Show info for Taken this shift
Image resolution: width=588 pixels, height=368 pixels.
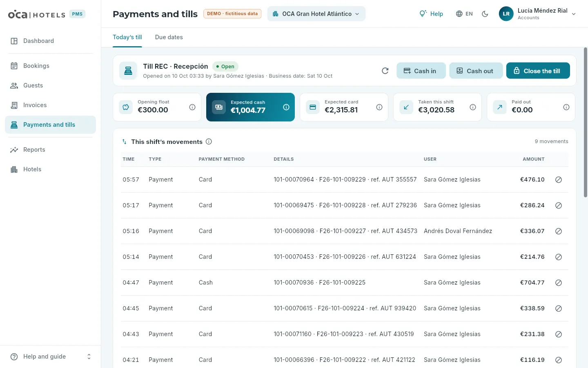[473, 107]
